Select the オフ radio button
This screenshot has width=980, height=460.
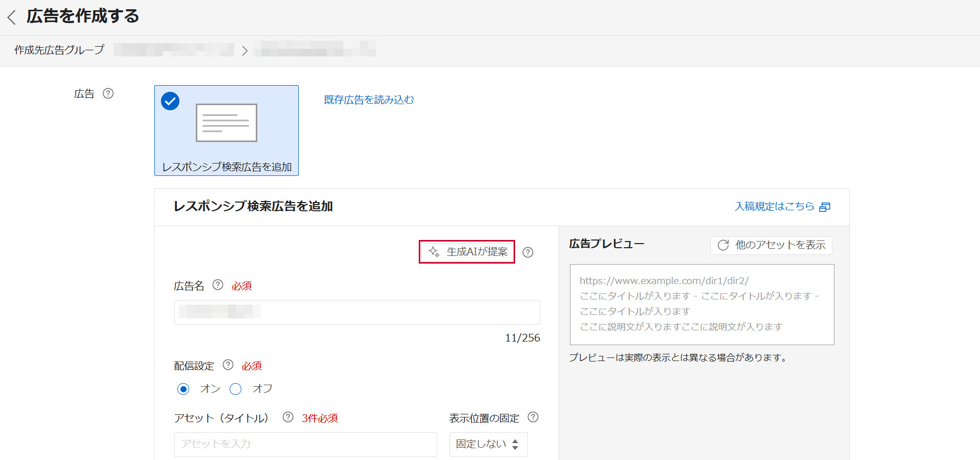point(236,389)
